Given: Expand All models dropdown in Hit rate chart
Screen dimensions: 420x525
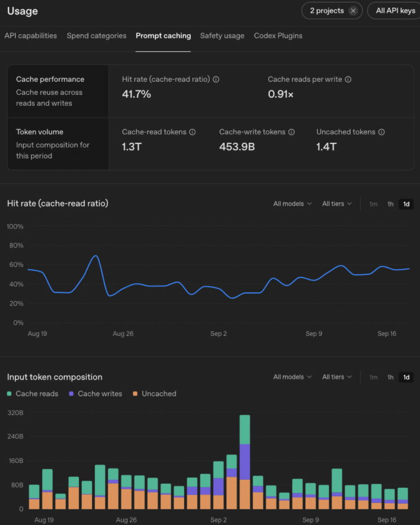Looking at the screenshot, I should [292, 204].
